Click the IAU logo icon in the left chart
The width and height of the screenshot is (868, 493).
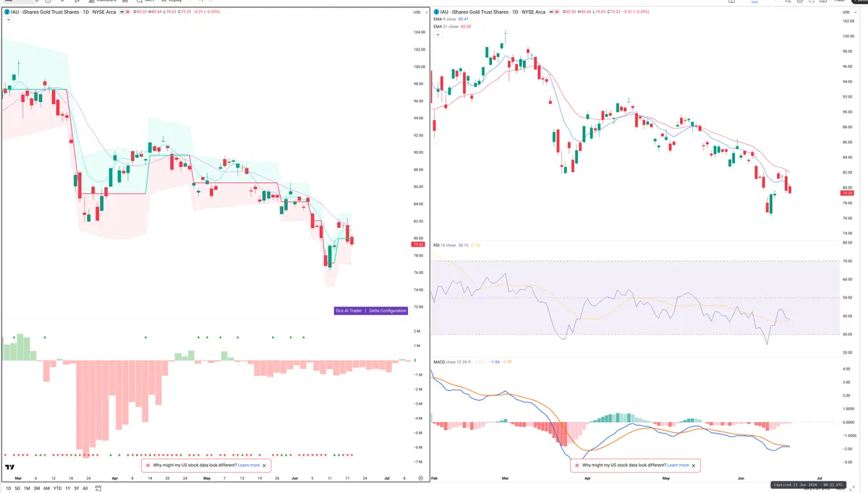(x=7, y=12)
